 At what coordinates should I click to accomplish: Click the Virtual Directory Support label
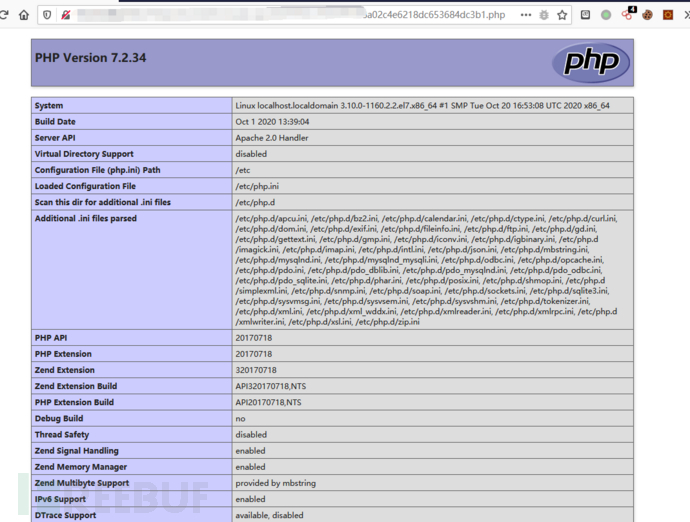(x=84, y=154)
